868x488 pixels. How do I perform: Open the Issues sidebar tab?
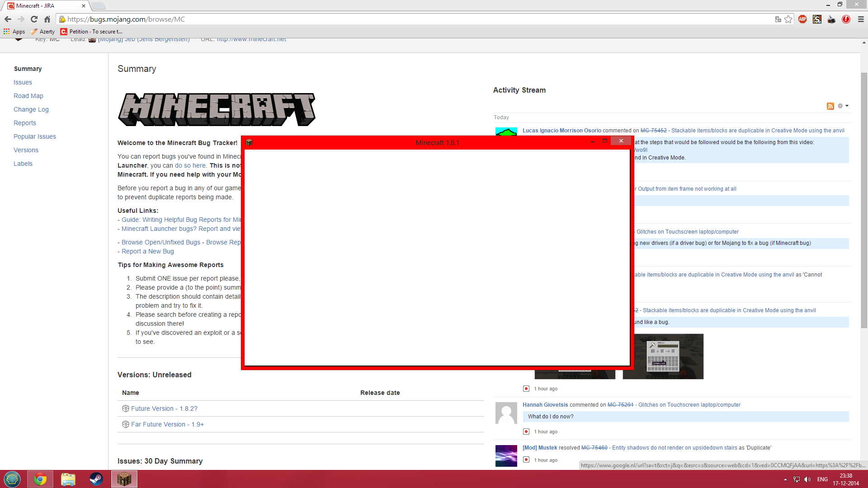23,82
